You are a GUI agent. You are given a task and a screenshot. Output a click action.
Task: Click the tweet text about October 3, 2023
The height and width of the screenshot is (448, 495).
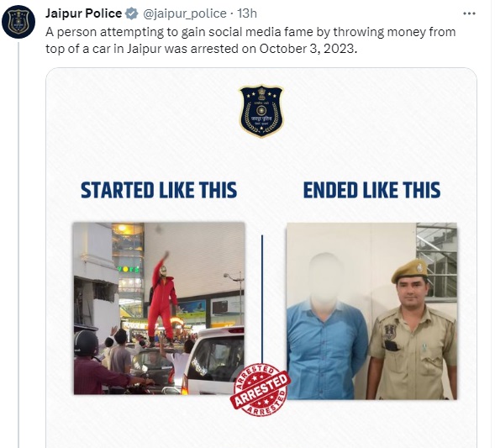[250, 40]
